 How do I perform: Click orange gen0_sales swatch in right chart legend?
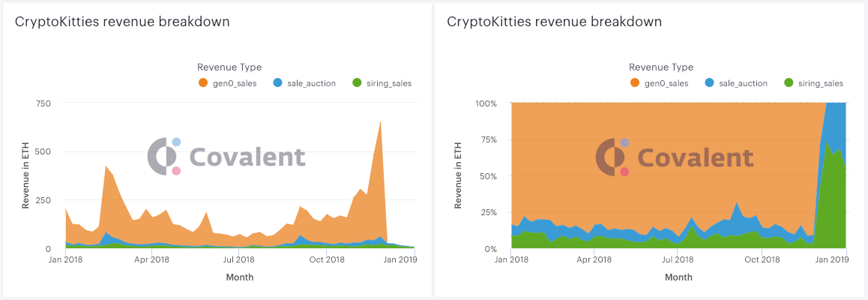634,83
